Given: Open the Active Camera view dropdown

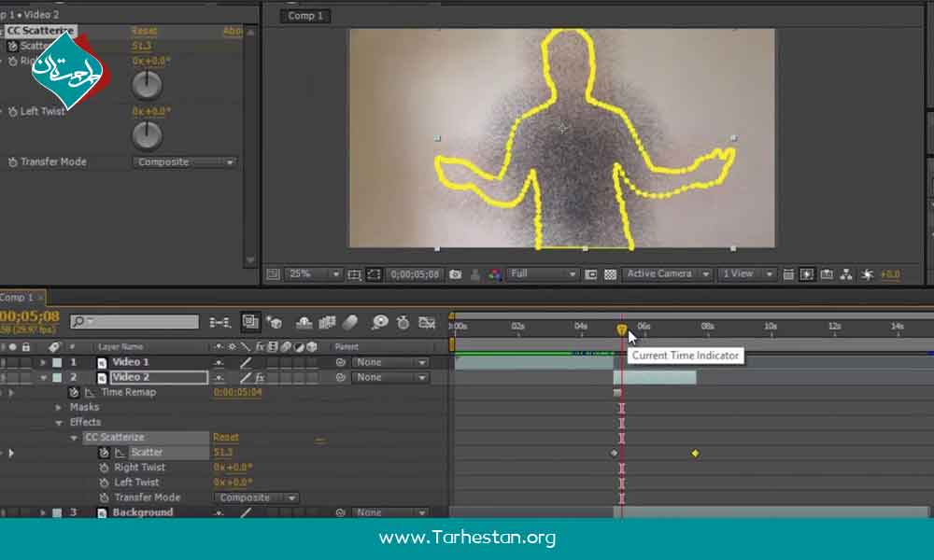Looking at the screenshot, I should click(x=666, y=274).
